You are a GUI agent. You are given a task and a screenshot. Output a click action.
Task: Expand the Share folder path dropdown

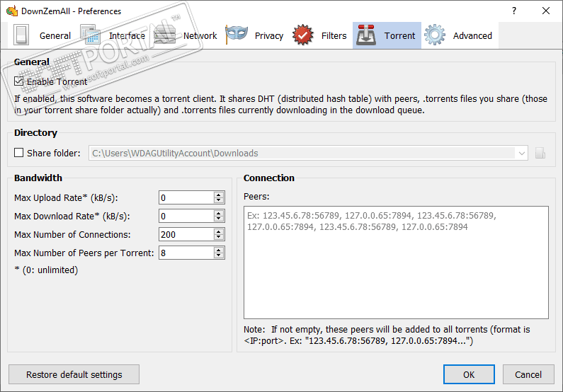point(521,154)
